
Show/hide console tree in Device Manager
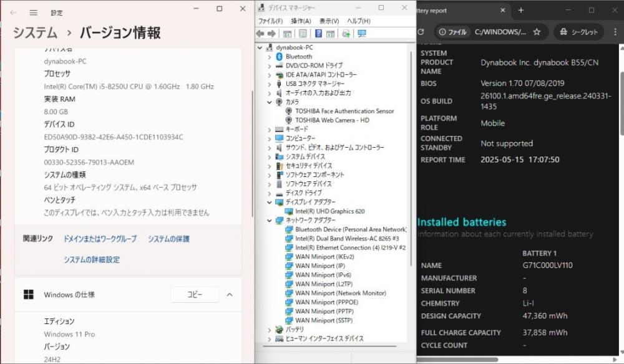coord(287,34)
